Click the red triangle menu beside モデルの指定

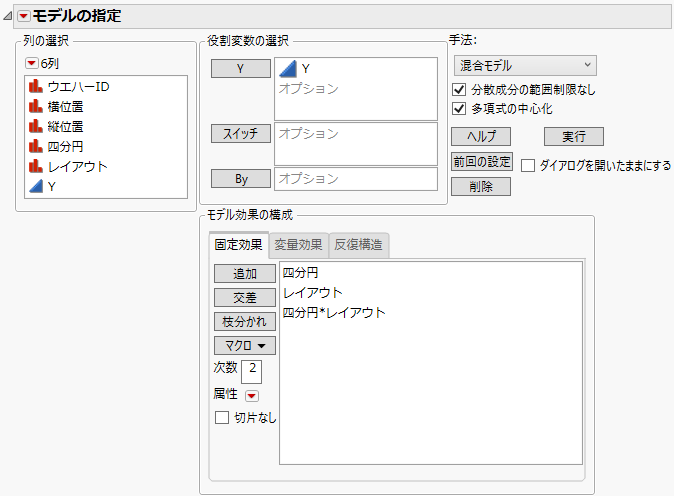24,16
